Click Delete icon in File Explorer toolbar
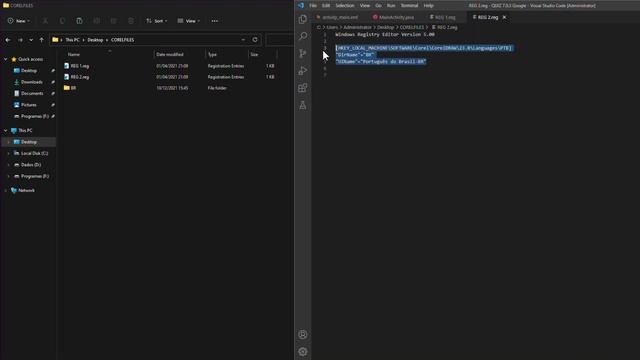 tap(131, 21)
